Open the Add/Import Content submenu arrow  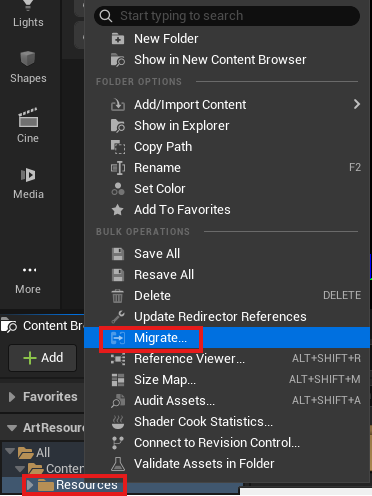click(357, 104)
